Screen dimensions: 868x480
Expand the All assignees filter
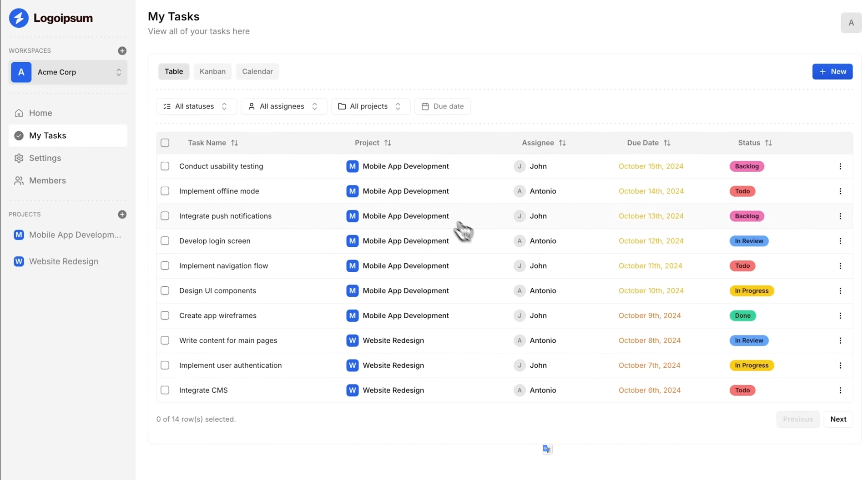(x=284, y=106)
